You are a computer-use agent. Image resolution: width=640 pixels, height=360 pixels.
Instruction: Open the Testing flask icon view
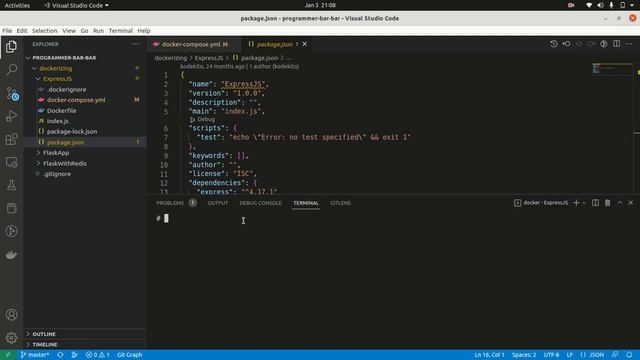click(11, 185)
